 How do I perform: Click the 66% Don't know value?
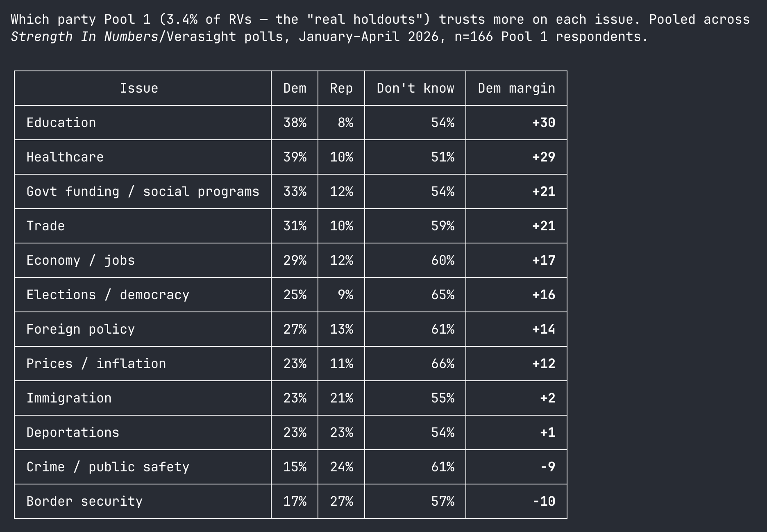[442, 364]
